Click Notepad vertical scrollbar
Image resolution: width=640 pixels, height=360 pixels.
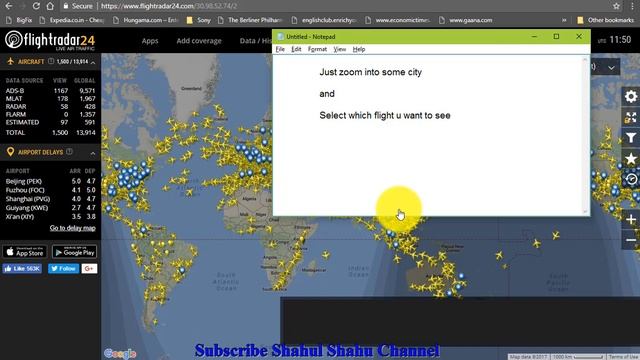[585, 135]
